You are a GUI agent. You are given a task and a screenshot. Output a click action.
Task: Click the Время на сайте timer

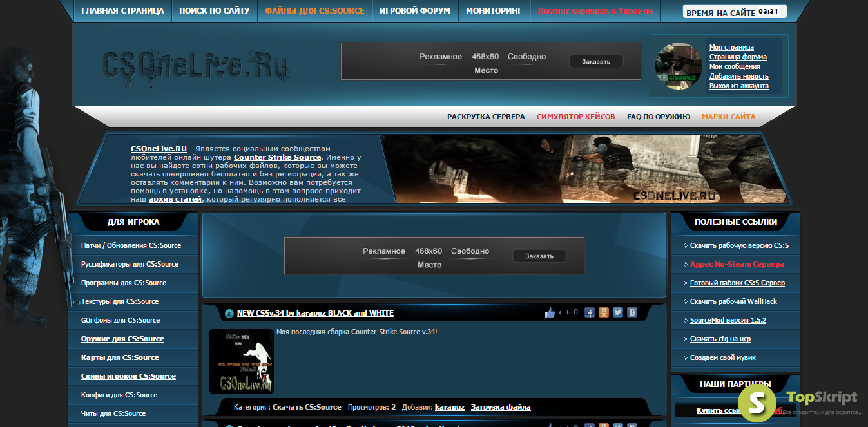(735, 12)
